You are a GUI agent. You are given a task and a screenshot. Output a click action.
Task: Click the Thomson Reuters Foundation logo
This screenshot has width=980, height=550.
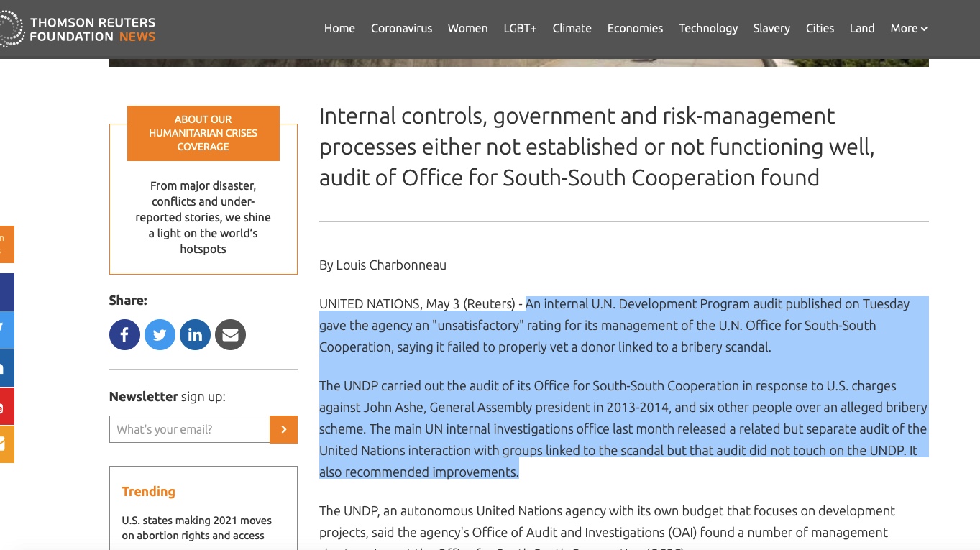pos(78,29)
